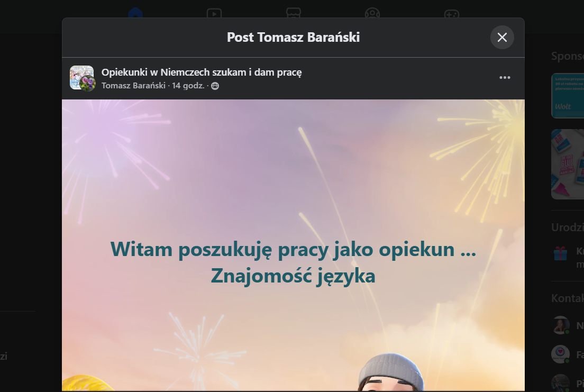Open the Groups icon in top bar

[x=372, y=13]
